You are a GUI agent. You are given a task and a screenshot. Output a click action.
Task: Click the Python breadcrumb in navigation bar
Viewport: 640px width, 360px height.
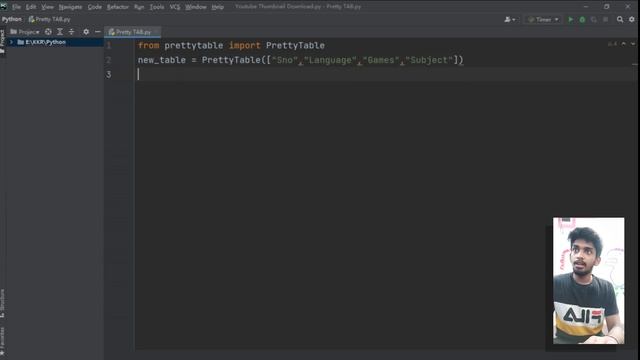click(x=12, y=19)
